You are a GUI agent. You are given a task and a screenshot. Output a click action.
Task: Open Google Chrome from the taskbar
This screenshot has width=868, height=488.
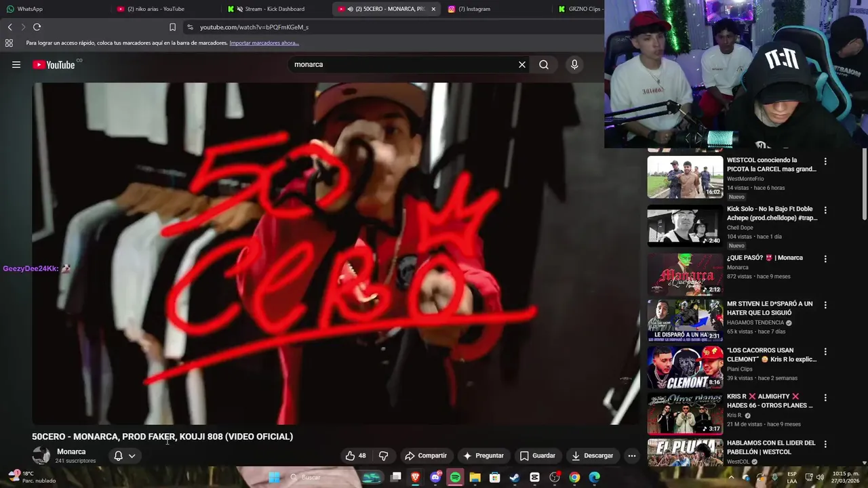click(574, 477)
